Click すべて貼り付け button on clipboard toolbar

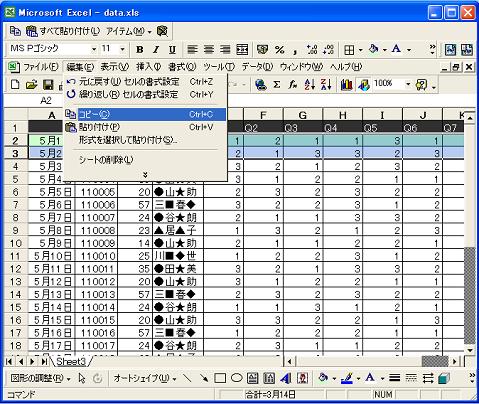coord(63,31)
